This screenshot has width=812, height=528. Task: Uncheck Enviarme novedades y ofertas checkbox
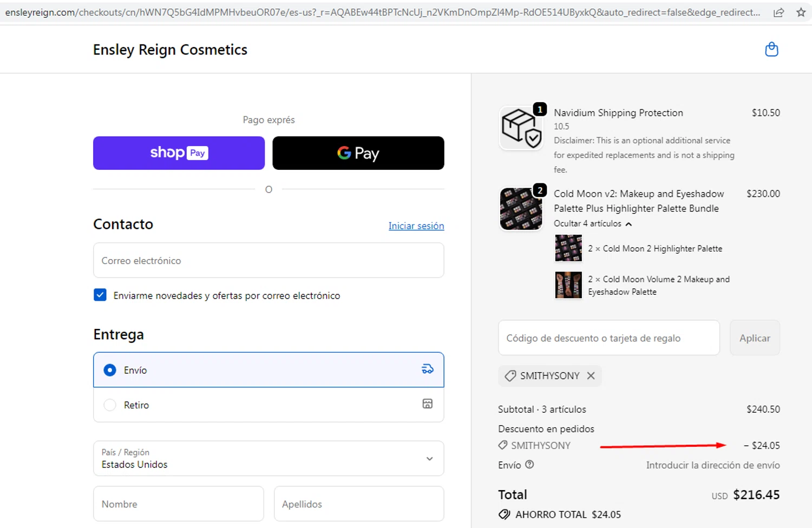100,295
